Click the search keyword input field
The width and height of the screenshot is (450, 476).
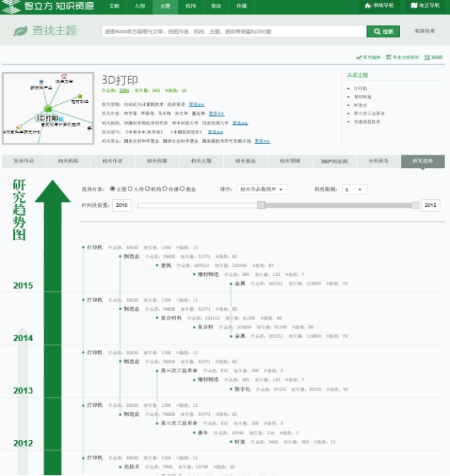(x=233, y=31)
